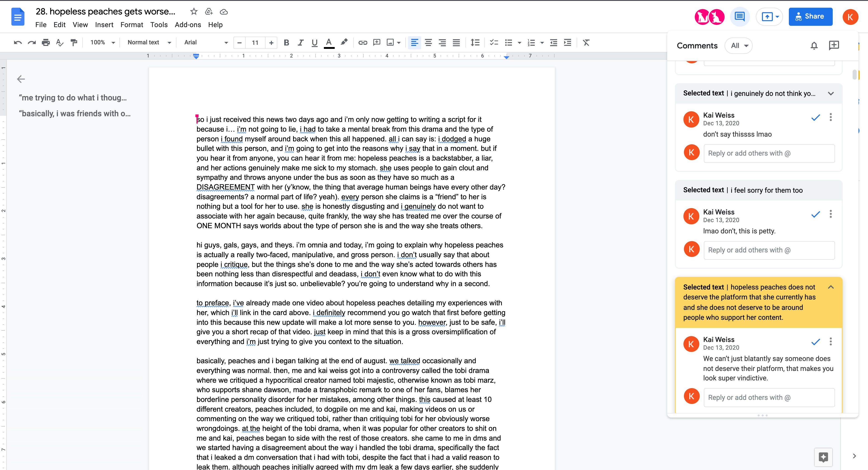Resolve the 'don't say thissss lmao' comment

point(816,117)
